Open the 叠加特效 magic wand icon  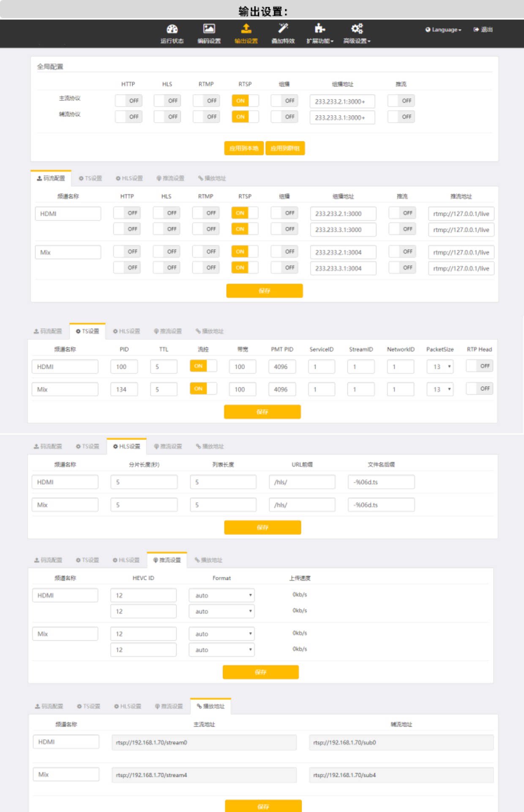pyautogui.click(x=283, y=28)
